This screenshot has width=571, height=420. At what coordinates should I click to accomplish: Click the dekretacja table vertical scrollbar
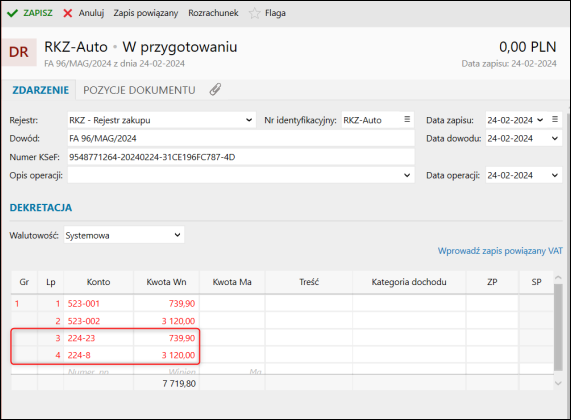coord(558,327)
